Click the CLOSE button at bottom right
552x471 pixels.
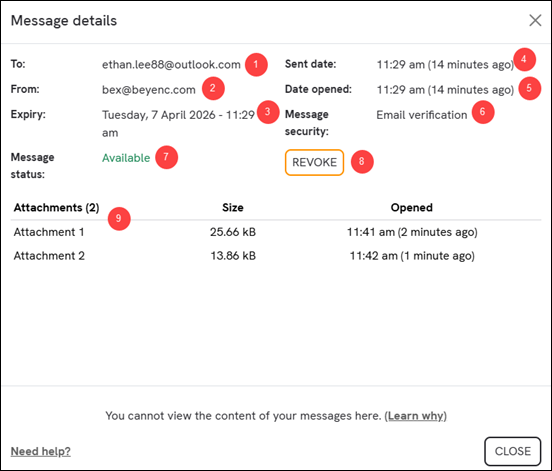[x=512, y=451]
